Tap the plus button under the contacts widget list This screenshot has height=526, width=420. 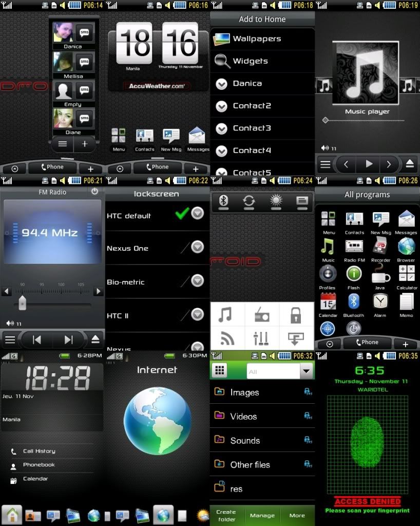[x=85, y=144]
